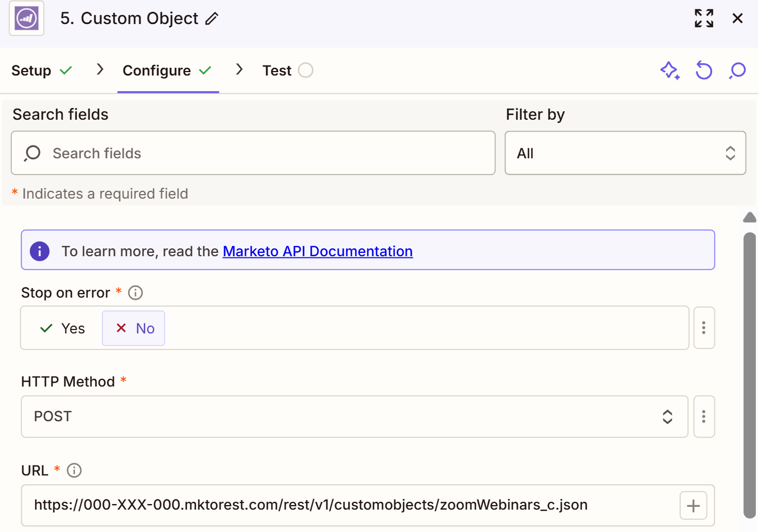Click the plus icon in URL field
Image resolution: width=758 pixels, height=532 pixels.
pyautogui.click(x=693, y=506)
